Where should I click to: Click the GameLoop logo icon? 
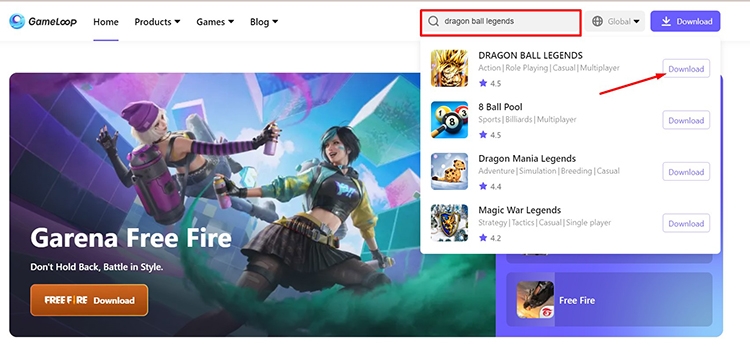tap(17, 22)
